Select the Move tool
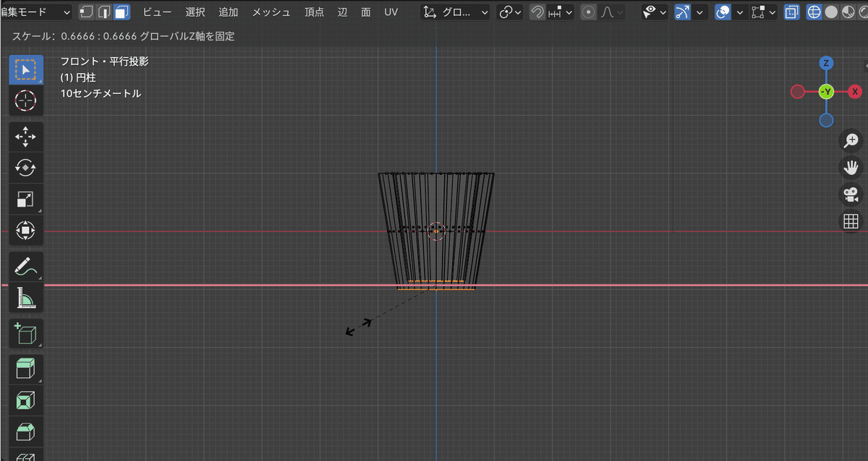The image size is (868, 461). 25,137
